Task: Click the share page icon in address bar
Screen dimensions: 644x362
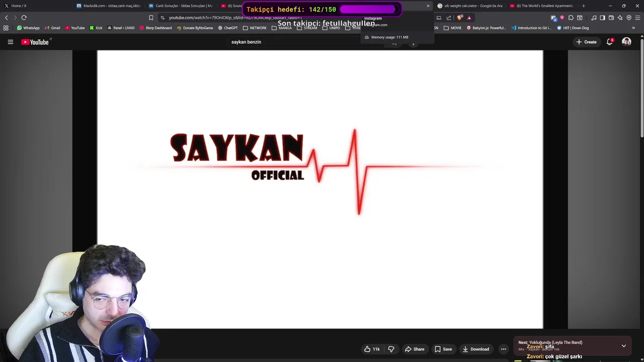Action: (x=449, y=18)
